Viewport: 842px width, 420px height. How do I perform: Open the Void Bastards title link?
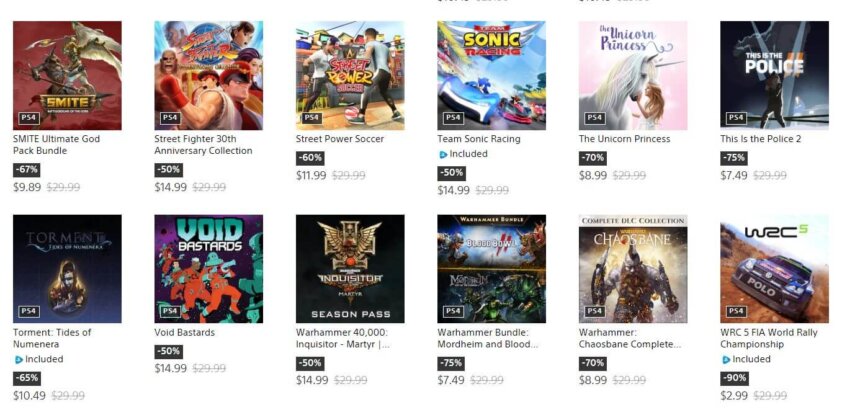pos(185,333)
